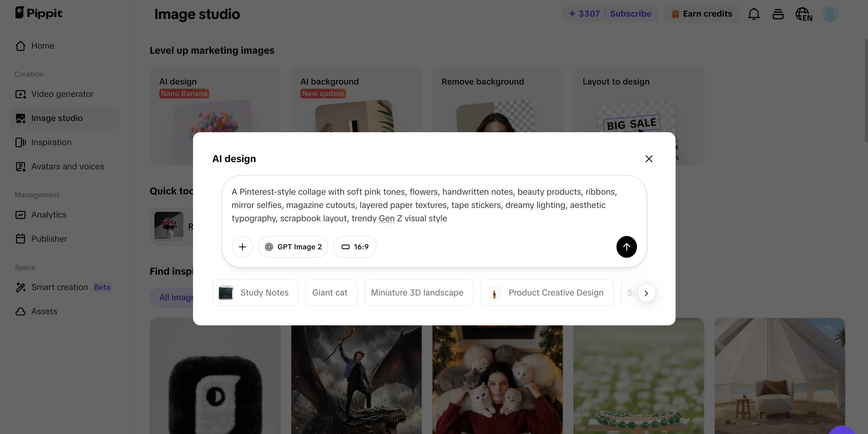This screenshot has height=434, width=868.
Task: Open the dragon rider inspiration image
Action: (356, 379)
